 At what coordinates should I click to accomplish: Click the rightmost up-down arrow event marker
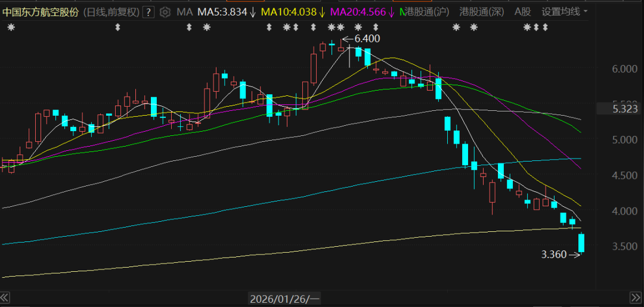545,27
